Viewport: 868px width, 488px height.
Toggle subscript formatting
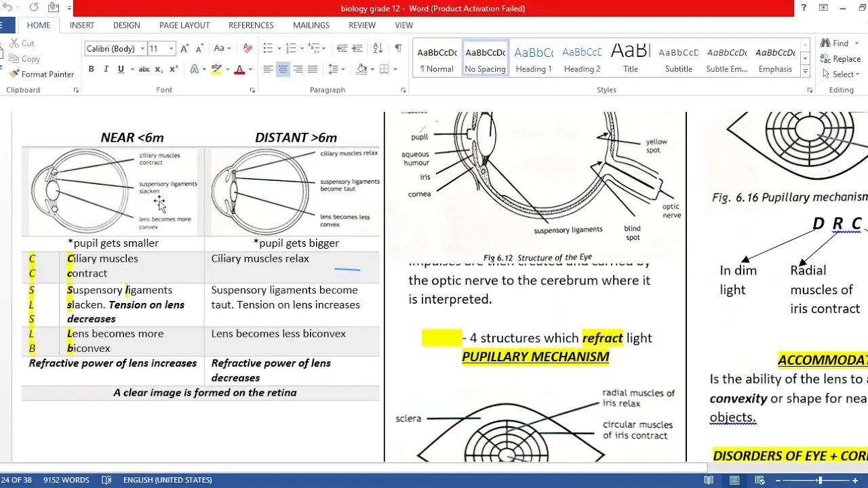pos(159,69)
